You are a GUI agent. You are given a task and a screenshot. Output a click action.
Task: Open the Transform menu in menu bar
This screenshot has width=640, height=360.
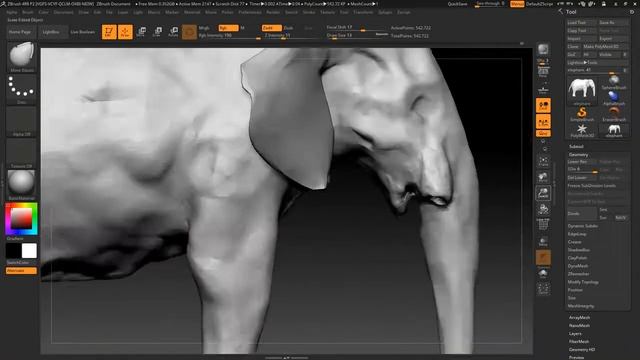click(363, 12)
